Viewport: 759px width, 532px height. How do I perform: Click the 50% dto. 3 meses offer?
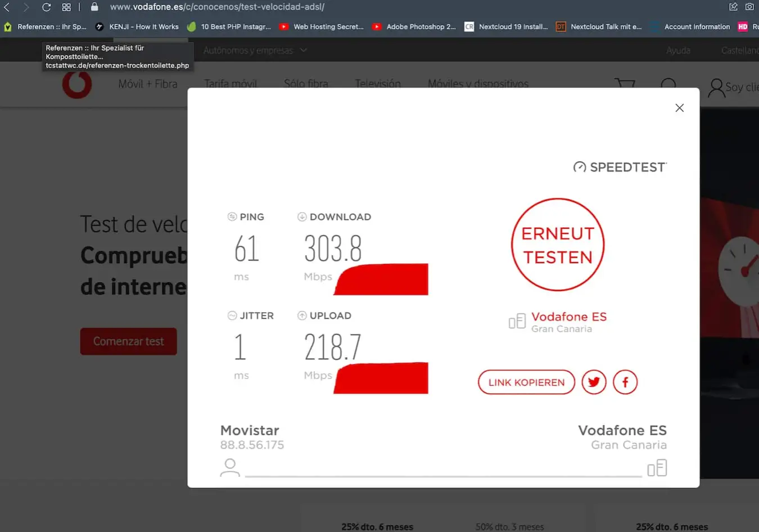pyautogui.click(x=510, y=527)
